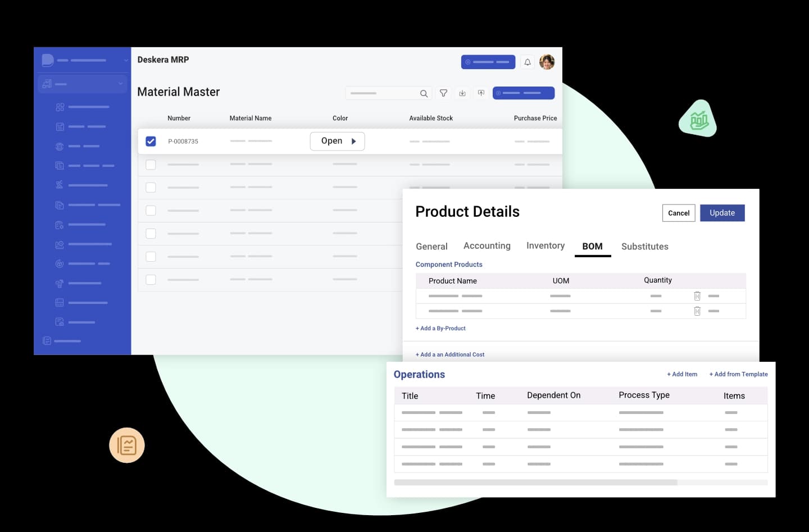Click the download/import icon in toolbar

(462, 93)
